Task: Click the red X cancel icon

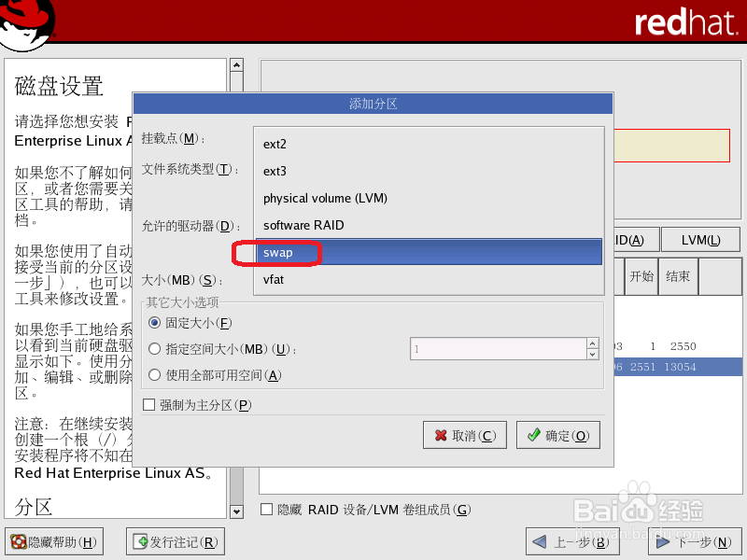Action: [x=441, y=435]
